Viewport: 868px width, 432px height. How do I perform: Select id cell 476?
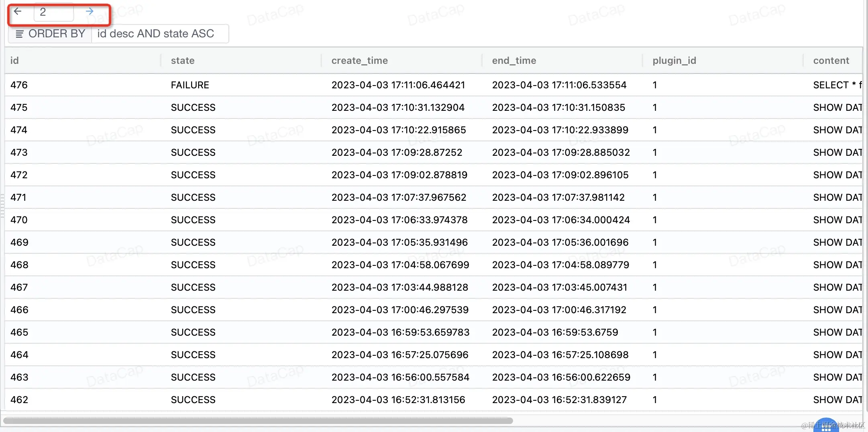[x=19, y=85]
